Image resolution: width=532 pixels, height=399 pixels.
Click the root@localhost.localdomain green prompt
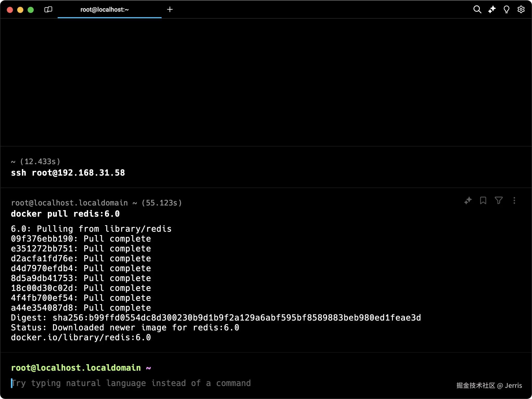[76, 368]
